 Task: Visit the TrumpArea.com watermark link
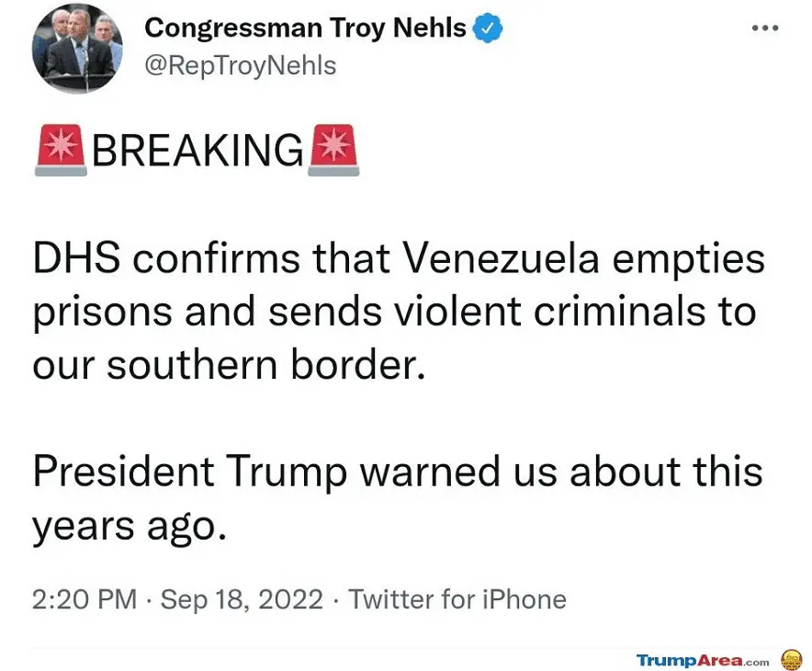pos(703,660)
